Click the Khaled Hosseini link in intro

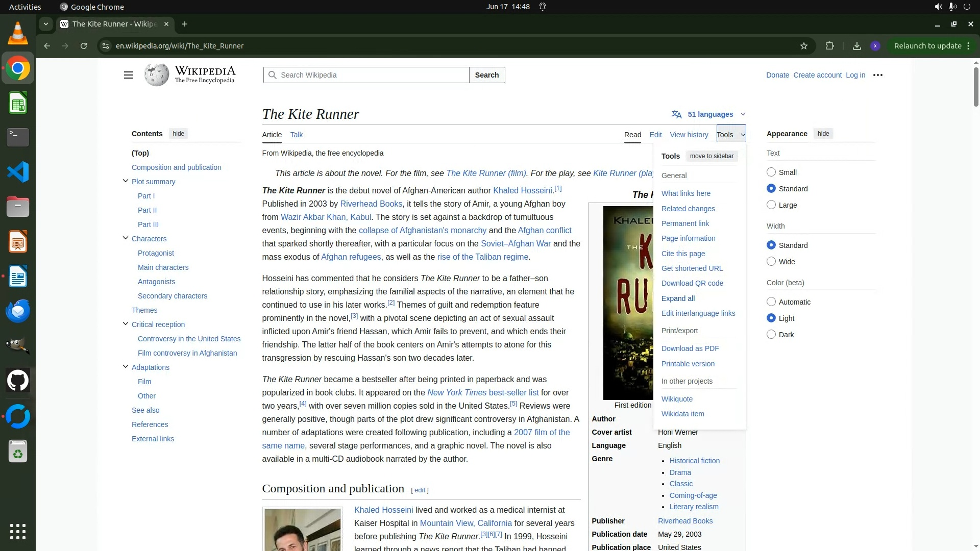(522, 190)
